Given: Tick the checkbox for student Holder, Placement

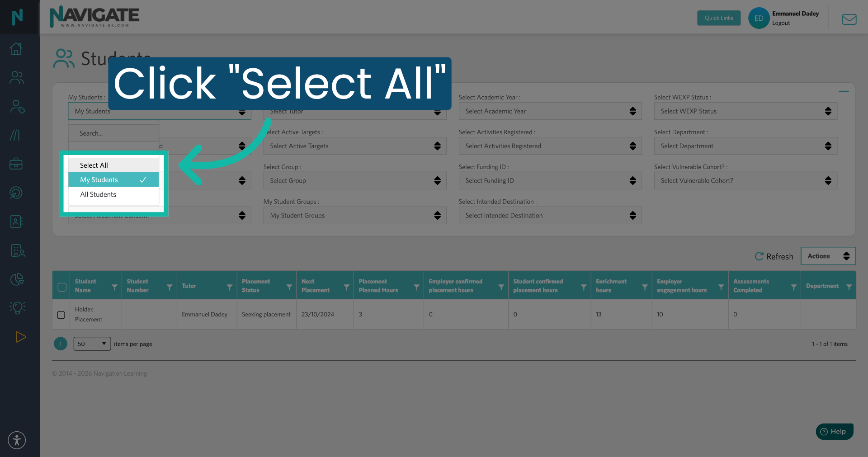Looking at the screenshot, I should coord(61,315).
